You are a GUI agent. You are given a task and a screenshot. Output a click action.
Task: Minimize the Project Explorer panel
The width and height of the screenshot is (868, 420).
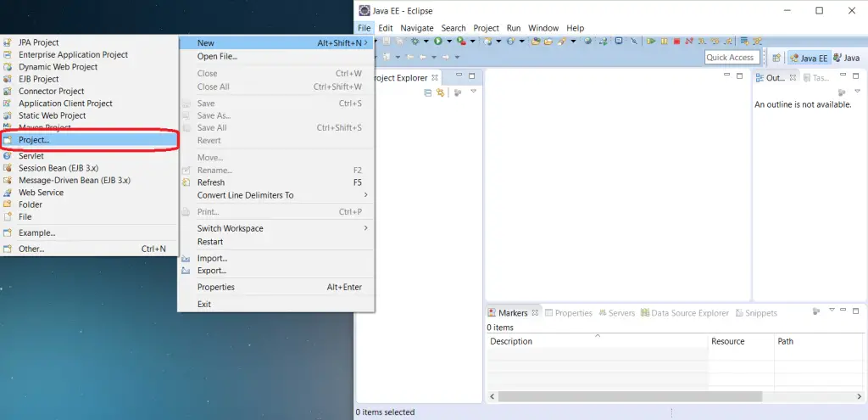[459, 76]
